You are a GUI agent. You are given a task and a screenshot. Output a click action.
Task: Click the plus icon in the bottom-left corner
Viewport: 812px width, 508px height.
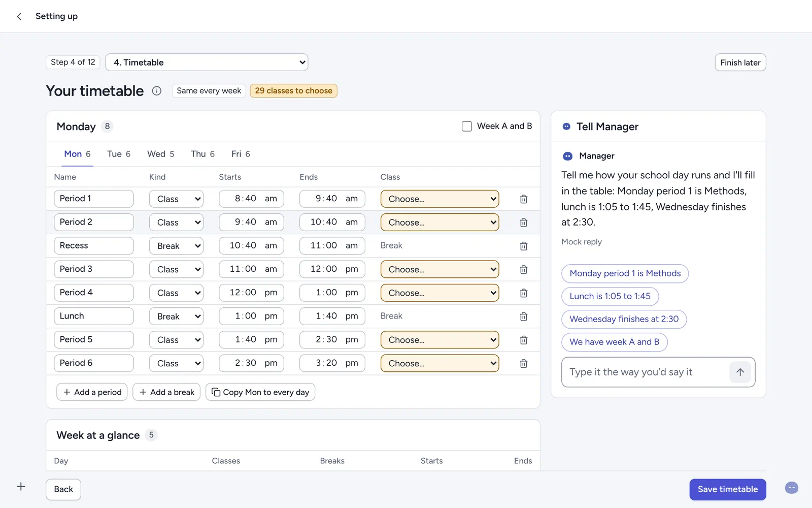[x=21, y=487]
